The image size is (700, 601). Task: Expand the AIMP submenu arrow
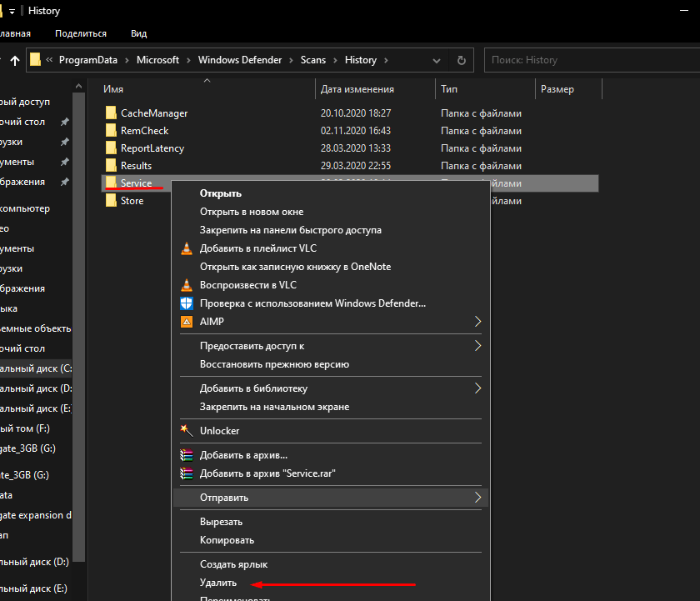477,322
